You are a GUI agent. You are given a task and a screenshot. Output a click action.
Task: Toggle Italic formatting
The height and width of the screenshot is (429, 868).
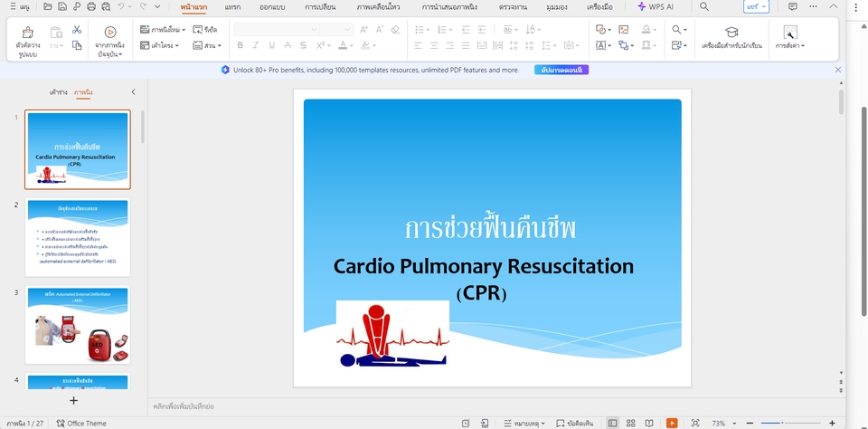coord(256,45)
